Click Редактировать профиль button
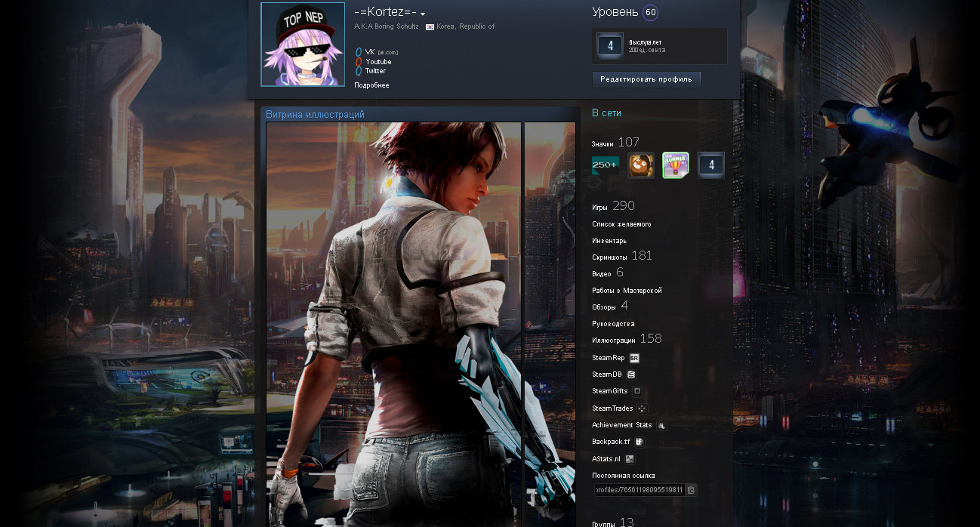The width and height of the screenshot is (980, 527). (x=646, y=79)
